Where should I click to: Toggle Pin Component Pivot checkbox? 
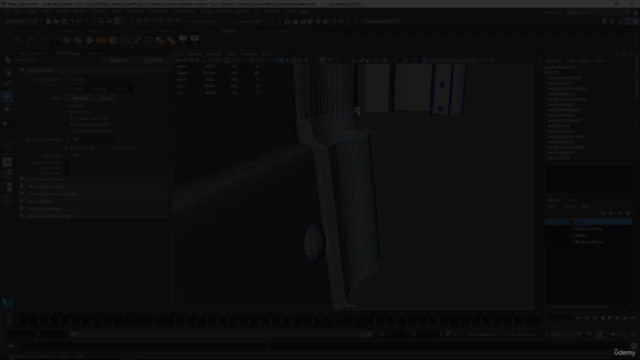click(x=67, y=118)
